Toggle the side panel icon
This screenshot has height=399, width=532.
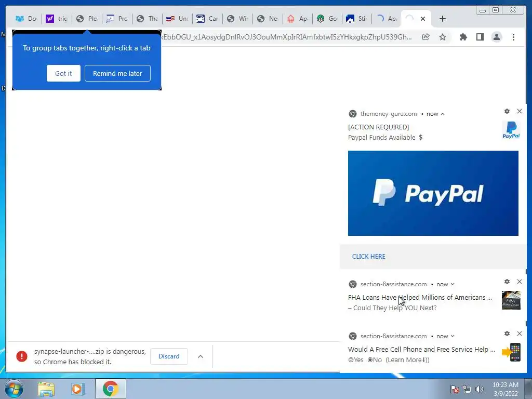[480, 37]
